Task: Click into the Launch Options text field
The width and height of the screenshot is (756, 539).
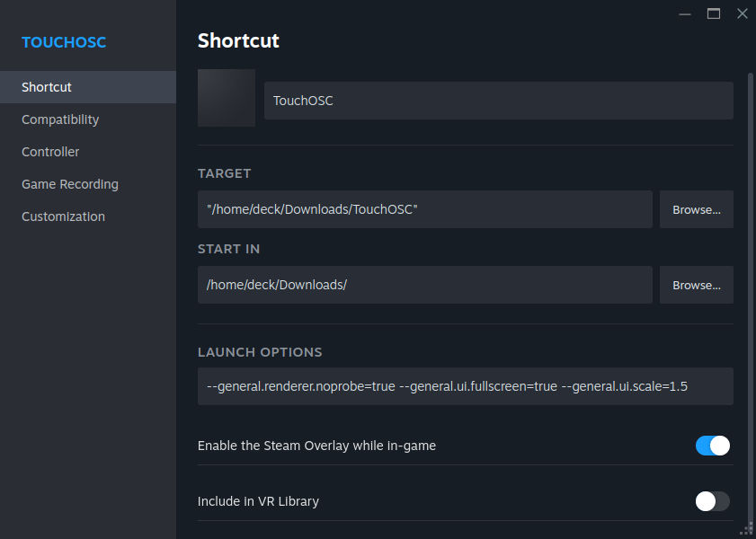Action: click(x=465, y=386)
